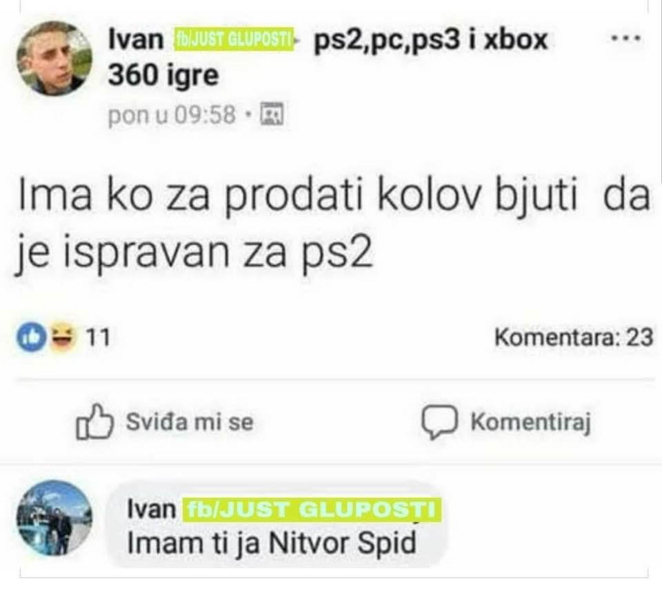Click the post author's profile picture

[x=54, y=58]
